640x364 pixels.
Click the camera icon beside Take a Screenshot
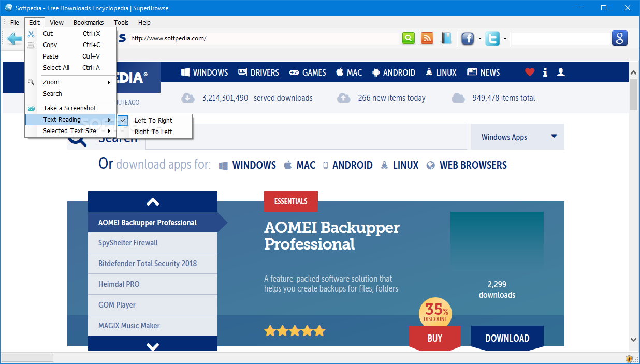(32, 108)
